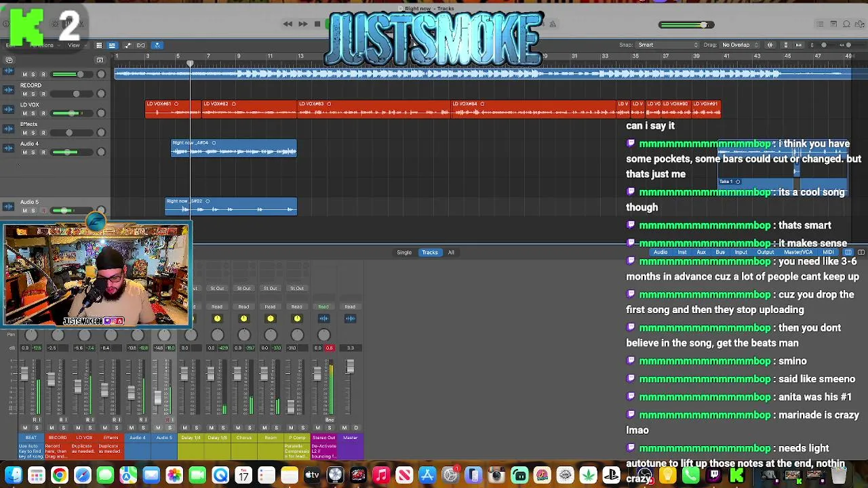Screen dimensions: 868x488
Task: Click the Room channel pan knob
Action: (270, 335)
